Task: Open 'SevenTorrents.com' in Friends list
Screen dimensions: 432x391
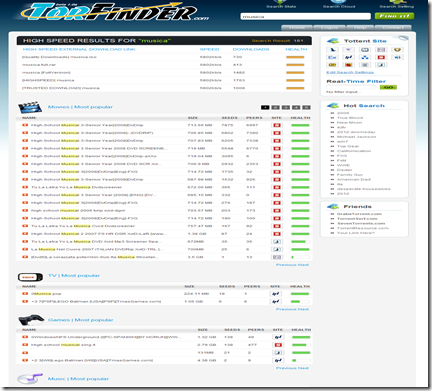Action: pyautogui.click(x=361, y=223)
